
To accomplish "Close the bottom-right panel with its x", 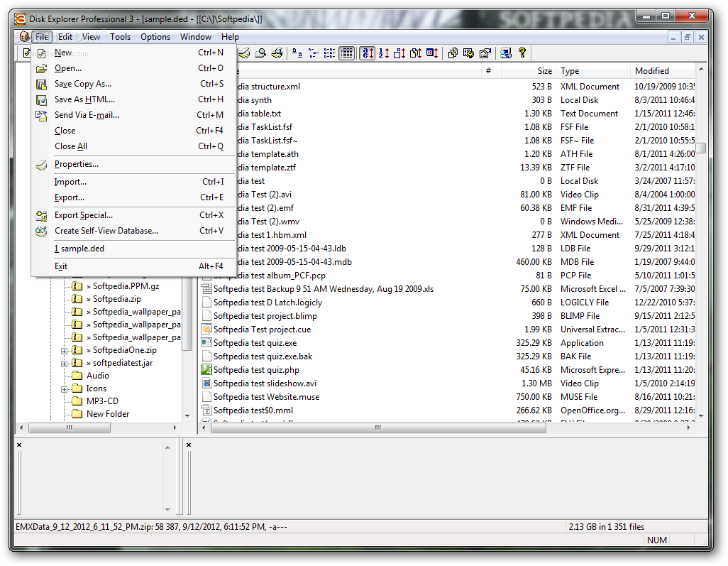I will (189, 445).
